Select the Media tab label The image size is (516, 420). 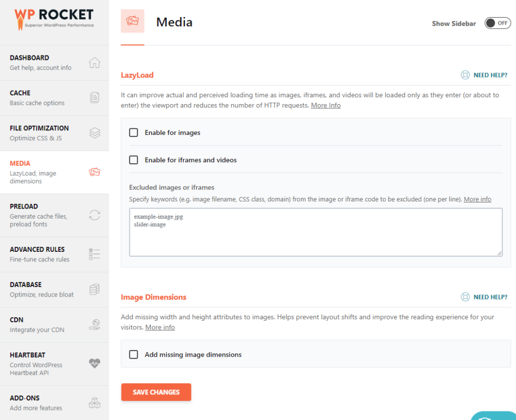[x=20, y=164]
